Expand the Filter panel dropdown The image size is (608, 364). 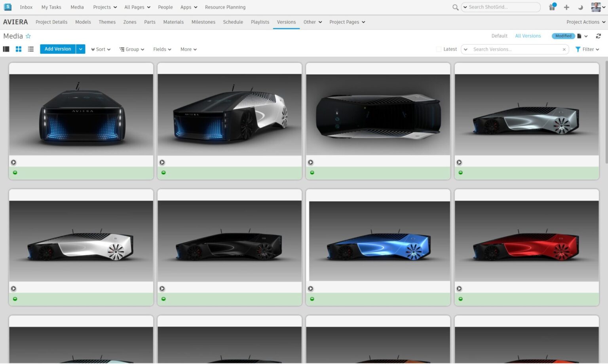(x=587, y=49)
